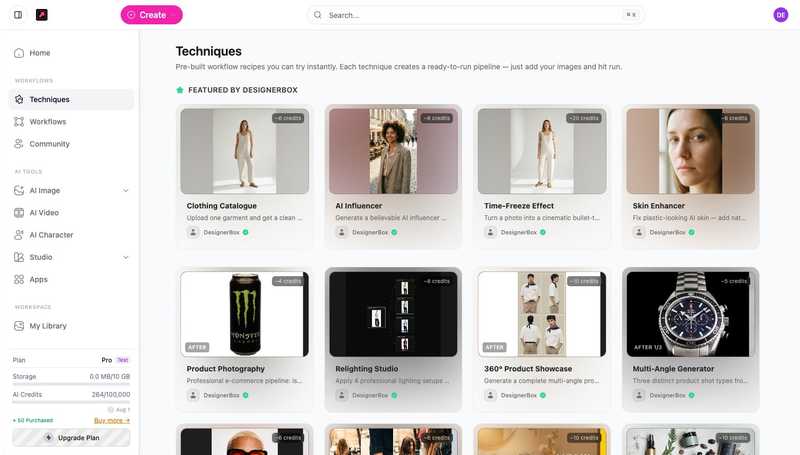Click the My Library icon
The image size is (800, 455).
[x=19, y=326]
